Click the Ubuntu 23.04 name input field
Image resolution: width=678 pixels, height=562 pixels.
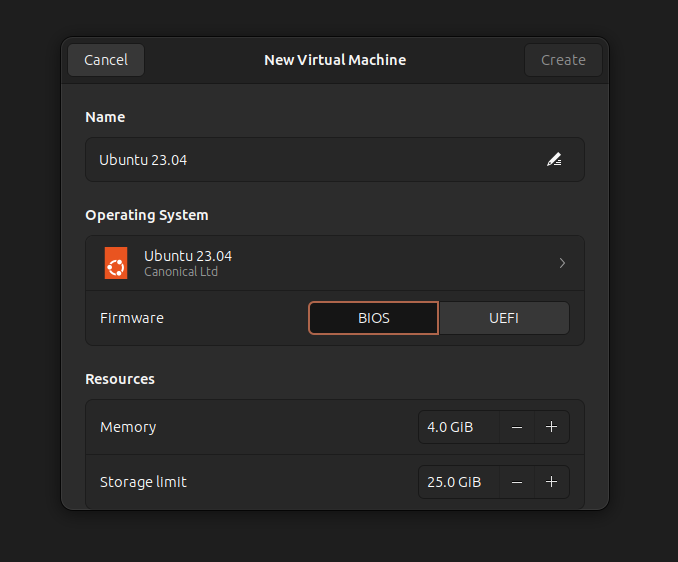tap(335, 160)
